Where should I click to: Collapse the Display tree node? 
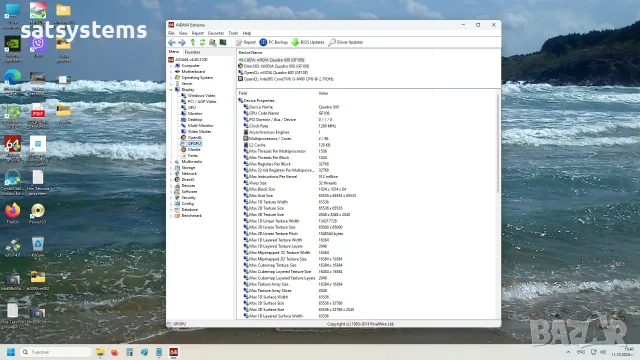coord(171,89)
